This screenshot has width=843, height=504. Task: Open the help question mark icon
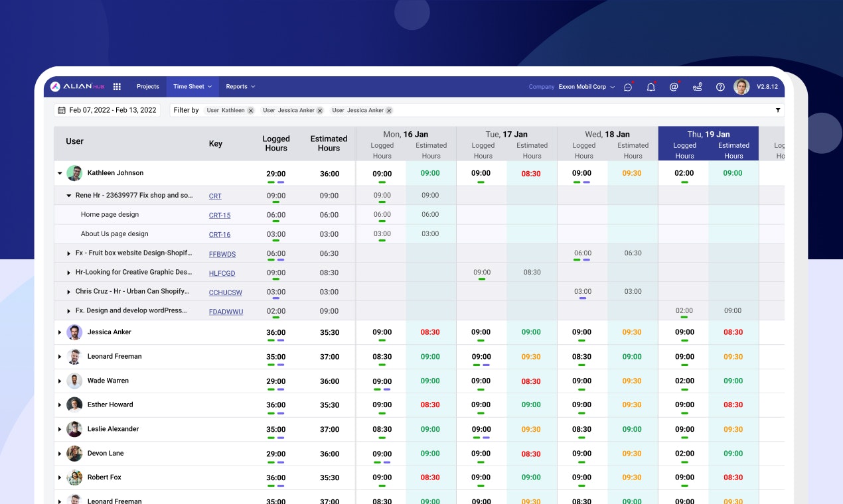(720, 87)
